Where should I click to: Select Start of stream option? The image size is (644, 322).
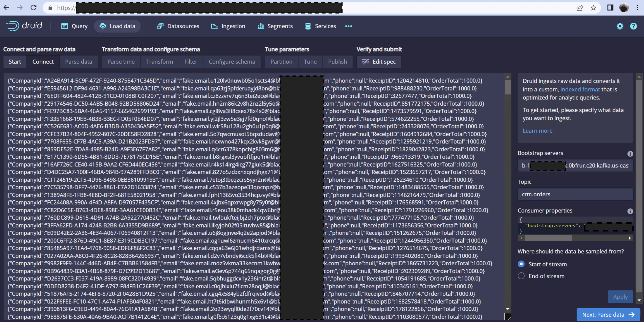click(521, 264)
